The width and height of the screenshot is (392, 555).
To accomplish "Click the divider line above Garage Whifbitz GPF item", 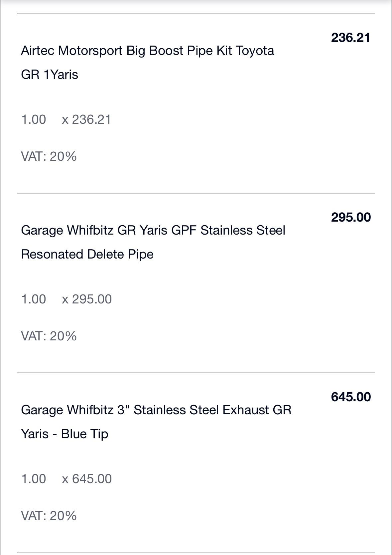I will pos(196,193).
